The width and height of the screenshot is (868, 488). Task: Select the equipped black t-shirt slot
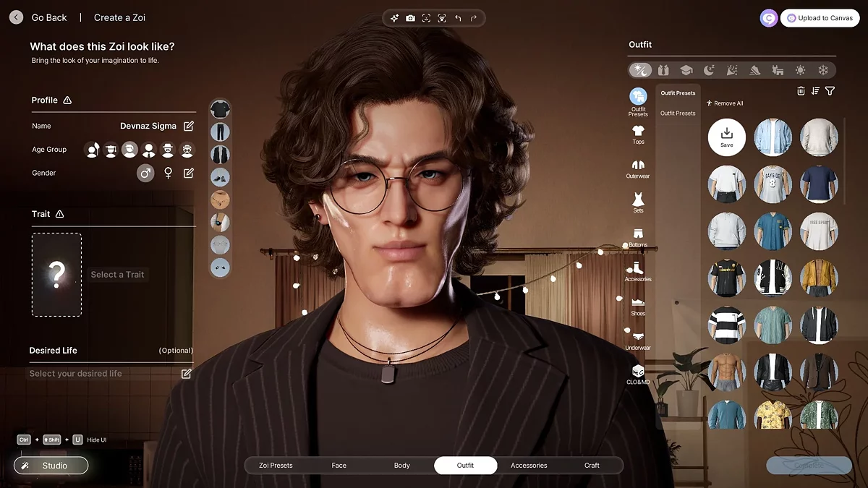[x=220, y=109]
